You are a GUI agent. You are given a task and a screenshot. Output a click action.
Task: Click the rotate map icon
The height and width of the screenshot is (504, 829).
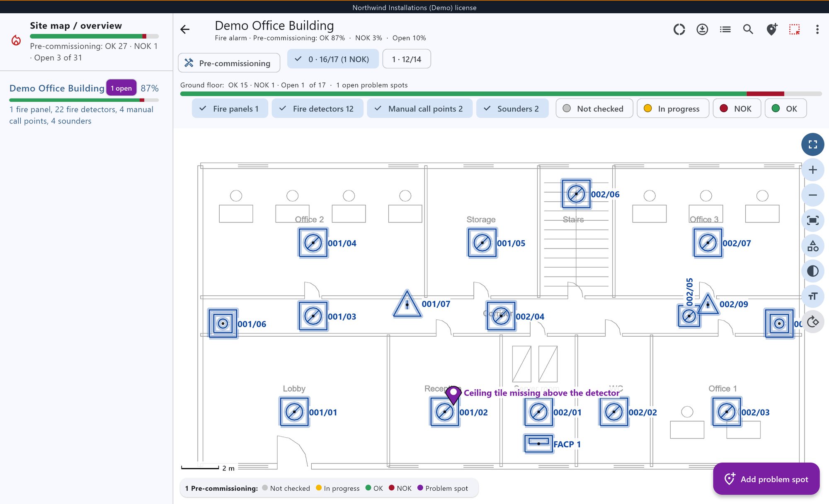812,322
